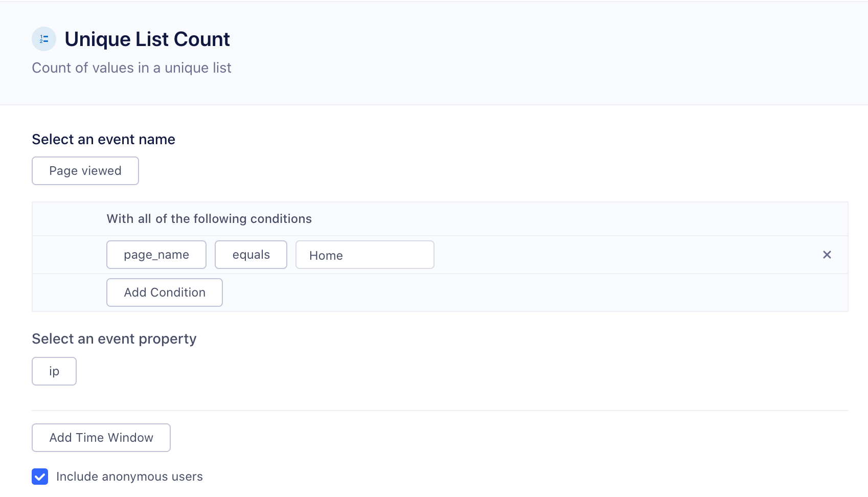The height and width of the screenshot is (497, 868).
Task: Click the 'following conditions' header text
Action: (253, 219)
